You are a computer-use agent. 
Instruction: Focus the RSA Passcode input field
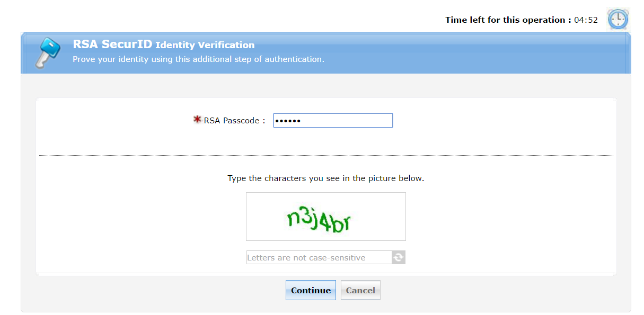[333, 121]
